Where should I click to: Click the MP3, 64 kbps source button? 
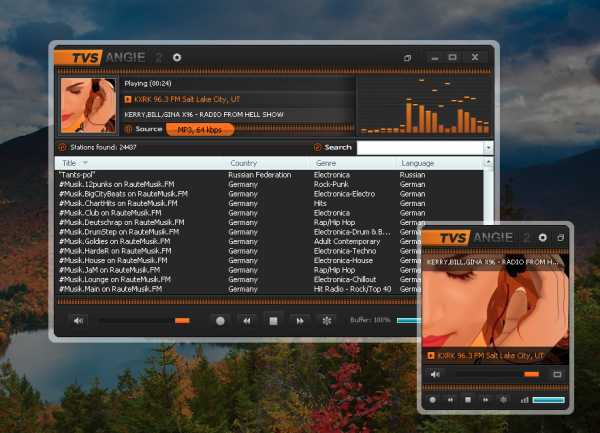pos(200,130)
